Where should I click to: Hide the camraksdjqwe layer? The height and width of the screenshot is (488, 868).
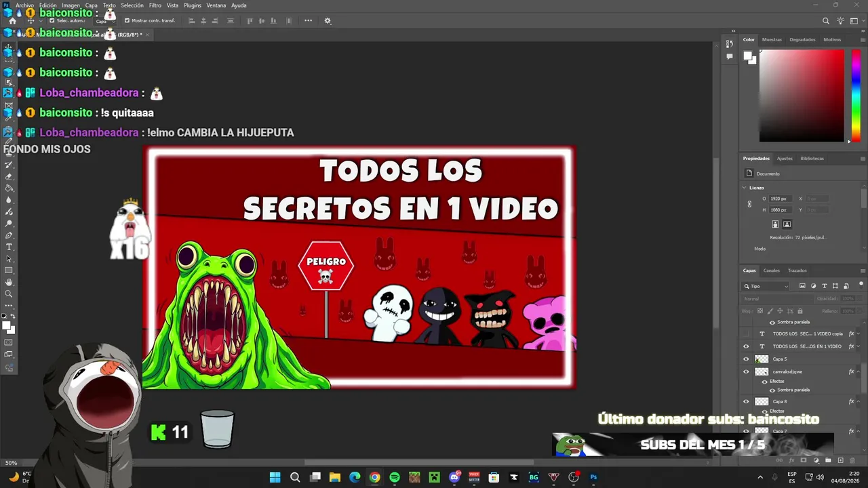pos(746,371)
